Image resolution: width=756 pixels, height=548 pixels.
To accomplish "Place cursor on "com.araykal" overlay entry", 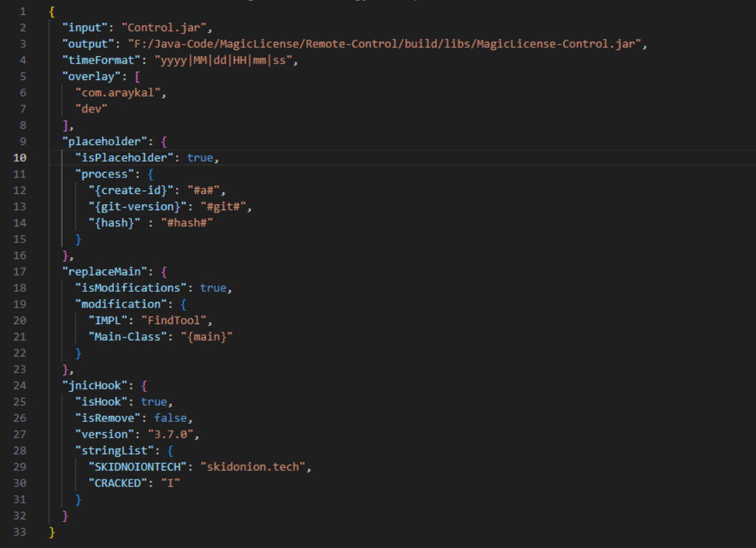I will (x=121, y=92).
